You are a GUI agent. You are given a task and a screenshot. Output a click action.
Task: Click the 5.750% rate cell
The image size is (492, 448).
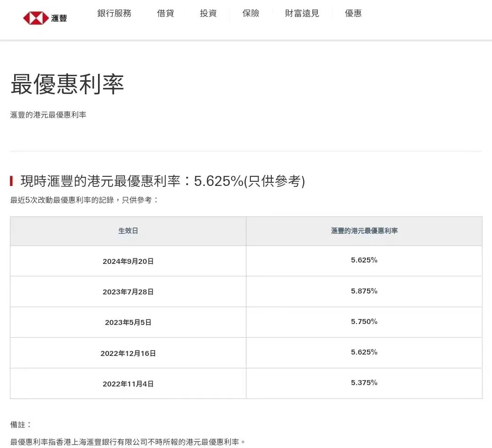(364, 322)
